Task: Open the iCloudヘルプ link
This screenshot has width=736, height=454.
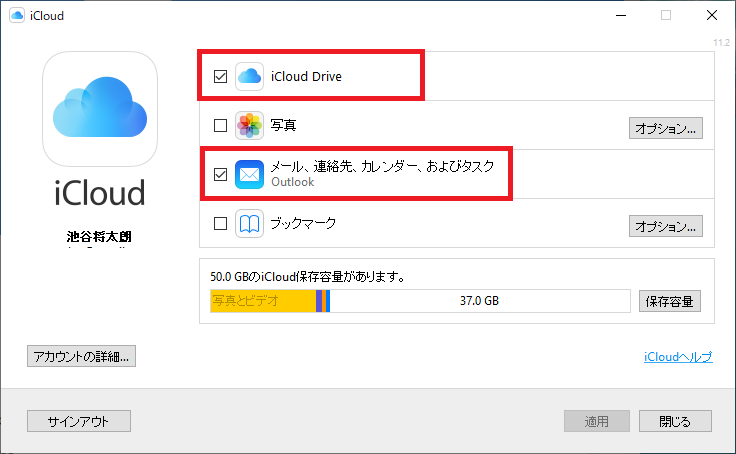Action: 678,357
